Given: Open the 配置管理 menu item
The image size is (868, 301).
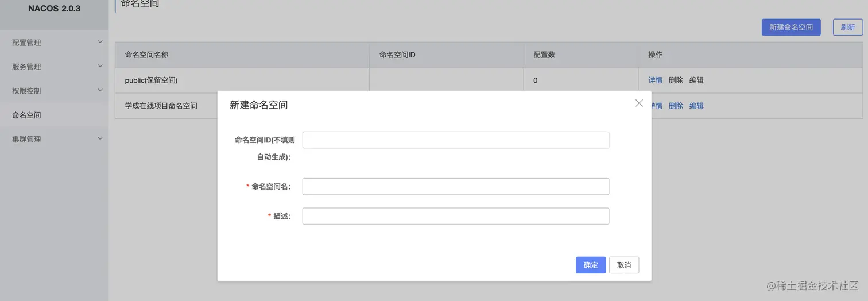Looking at the screenshot, I should click(x=26, y=43).
